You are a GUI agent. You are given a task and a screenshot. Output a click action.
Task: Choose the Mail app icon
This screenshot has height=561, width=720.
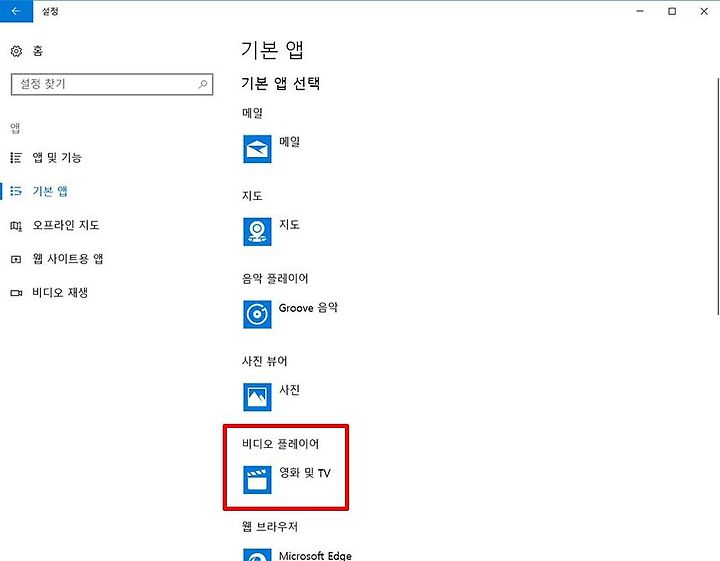[257, 149]
